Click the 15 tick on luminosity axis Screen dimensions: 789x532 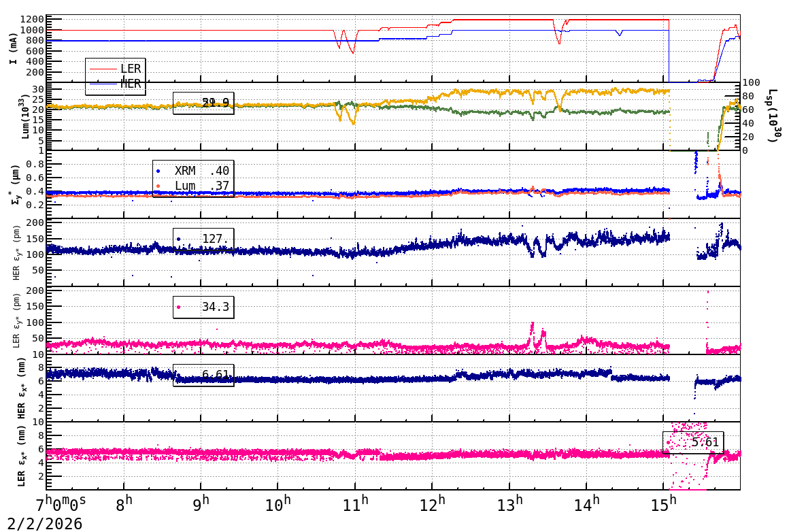point(39,120)
